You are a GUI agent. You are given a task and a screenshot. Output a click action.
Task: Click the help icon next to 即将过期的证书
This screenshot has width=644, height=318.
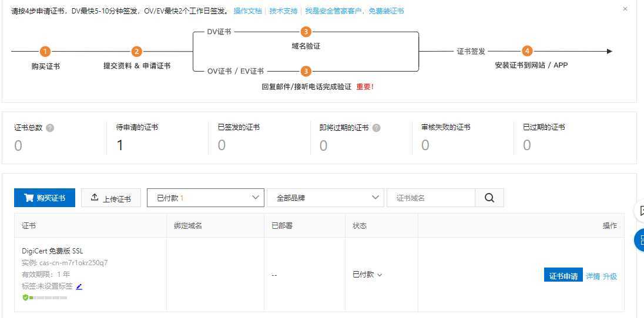[x=376, y=127]
